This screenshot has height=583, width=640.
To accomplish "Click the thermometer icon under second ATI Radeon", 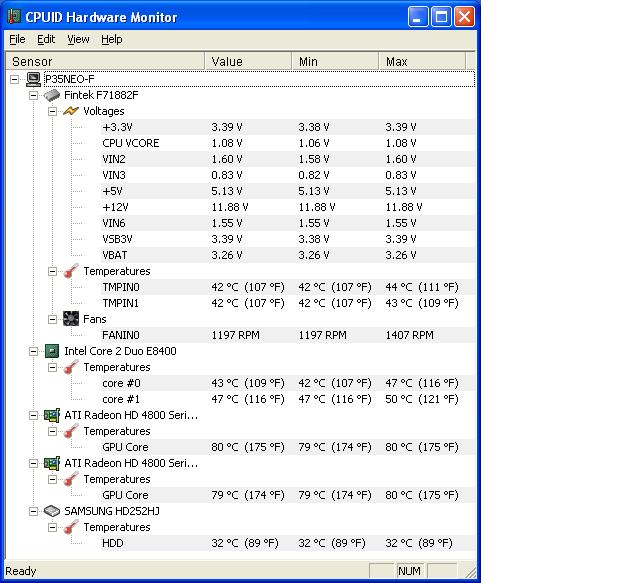I will [71, 479].
